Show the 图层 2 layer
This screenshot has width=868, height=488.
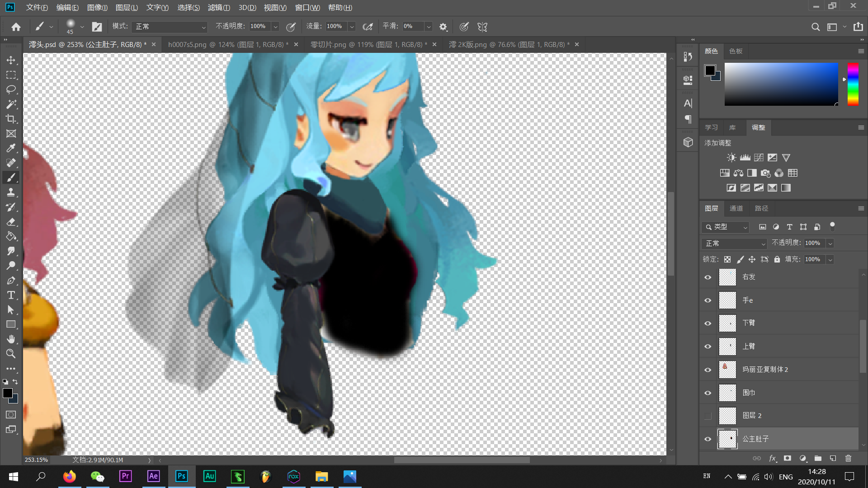708,416
